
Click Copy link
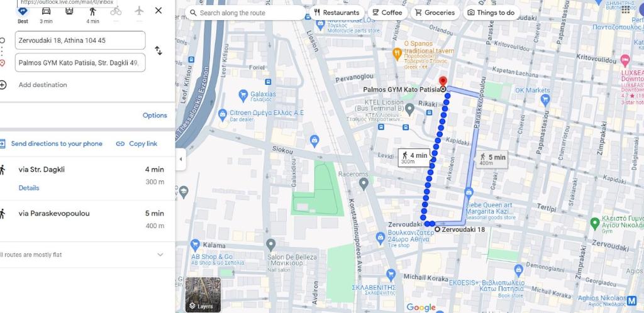coord(136,143)
